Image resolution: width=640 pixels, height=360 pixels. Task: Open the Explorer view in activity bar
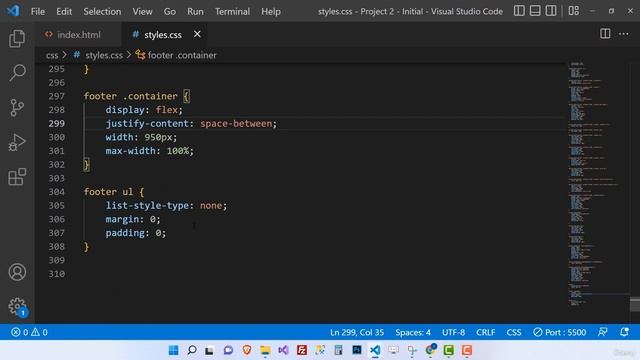pos(17,39)
